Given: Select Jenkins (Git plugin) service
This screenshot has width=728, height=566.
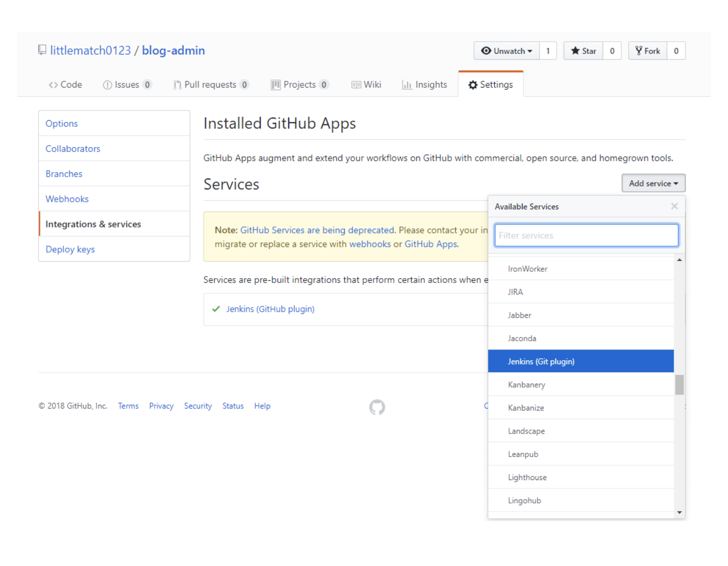Looking at the screenshot, I should coord(581,361).
